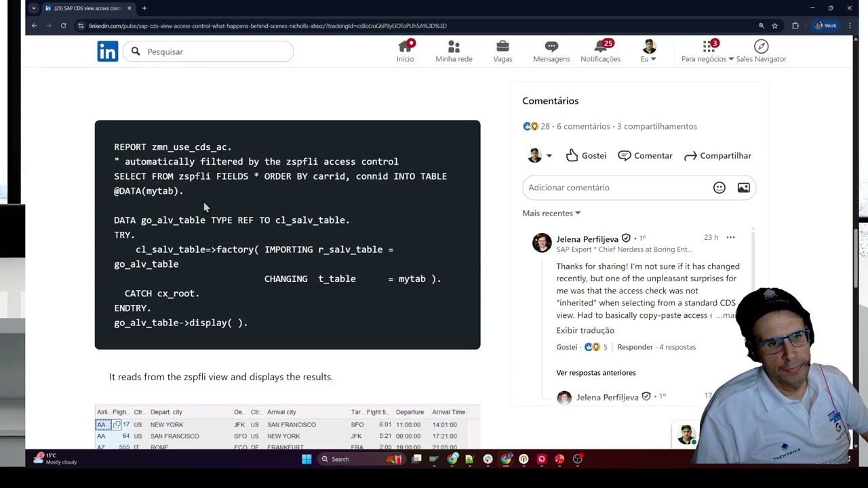Like Jelena's comment with Gostei
Viewport: 868px width, 488px height.
point(566,347)
